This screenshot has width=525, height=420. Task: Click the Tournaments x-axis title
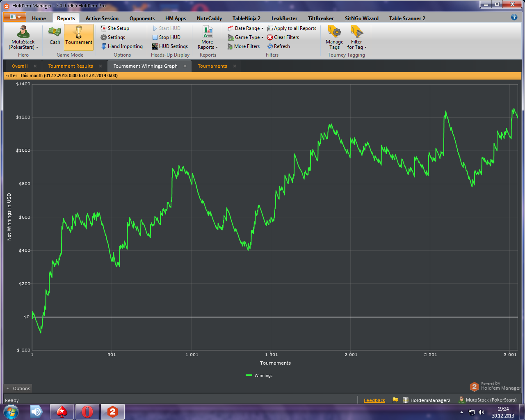[x=275, y=363]
